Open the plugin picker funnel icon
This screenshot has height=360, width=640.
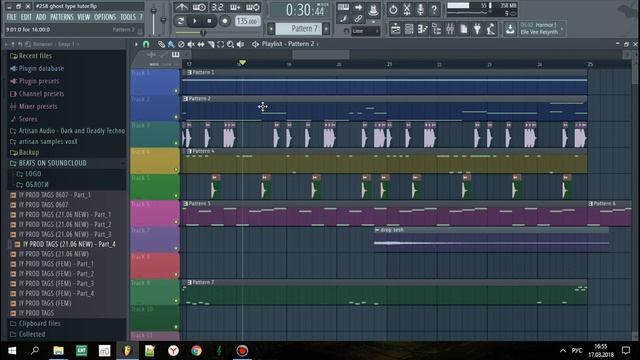pyautogui.click(x=477, y=29)
